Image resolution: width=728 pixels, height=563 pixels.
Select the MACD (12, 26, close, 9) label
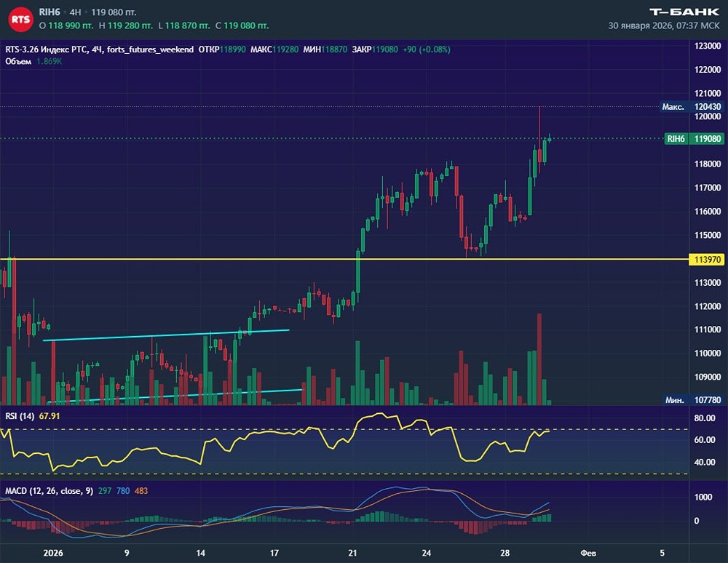49,491
